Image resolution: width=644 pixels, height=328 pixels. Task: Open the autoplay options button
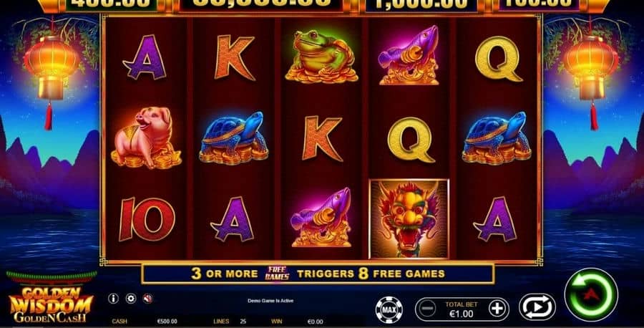537,307
